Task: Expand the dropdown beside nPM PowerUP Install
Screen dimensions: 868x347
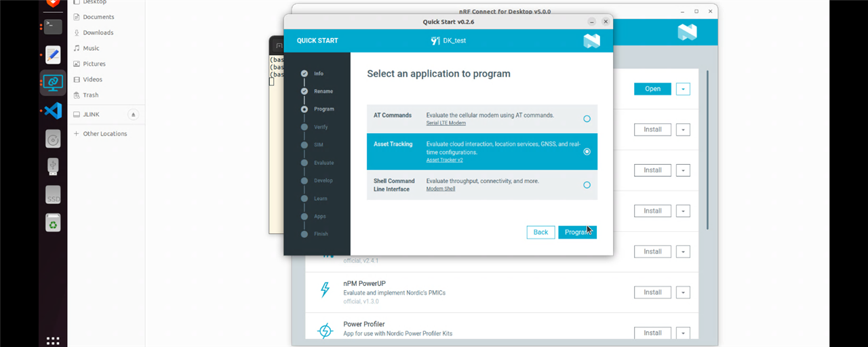Action: pos(683,292)
